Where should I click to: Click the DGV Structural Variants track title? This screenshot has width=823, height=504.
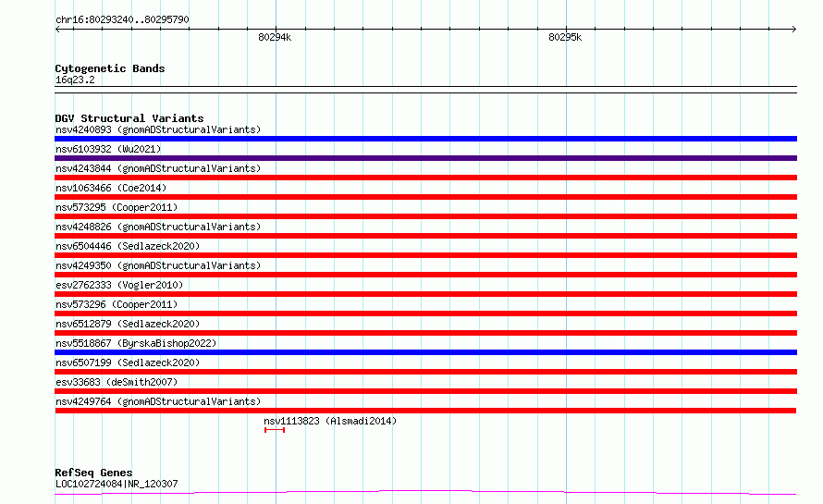tap(129, 118)
